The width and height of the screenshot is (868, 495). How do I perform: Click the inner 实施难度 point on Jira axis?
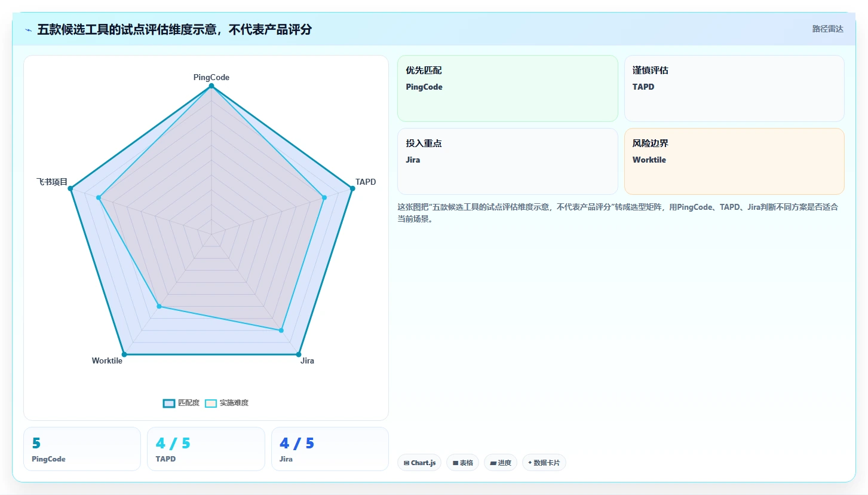coord(281,330)
